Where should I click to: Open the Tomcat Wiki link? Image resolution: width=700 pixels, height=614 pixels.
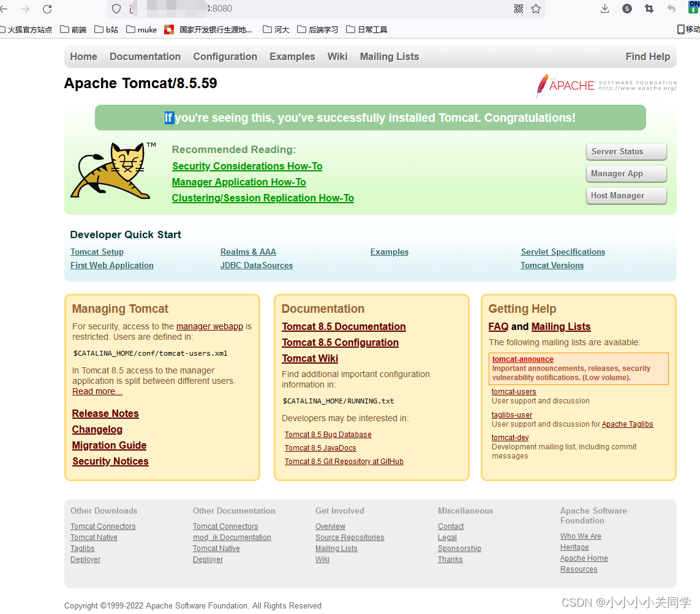pyautogui.click(x=310, y=358)
